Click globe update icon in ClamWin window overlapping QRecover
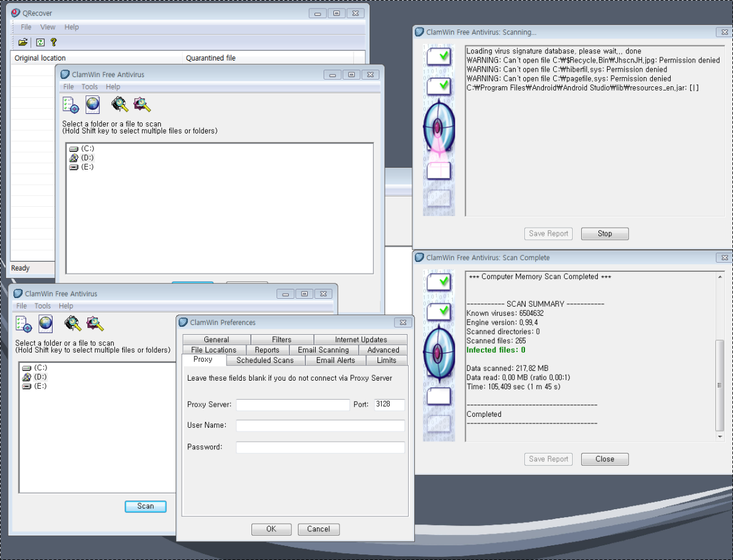This screenshot has width=733, height=560. 92,105
